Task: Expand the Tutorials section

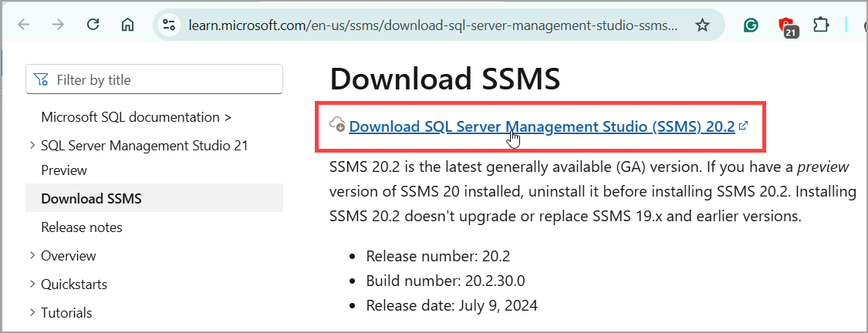Action: point(32,312)
